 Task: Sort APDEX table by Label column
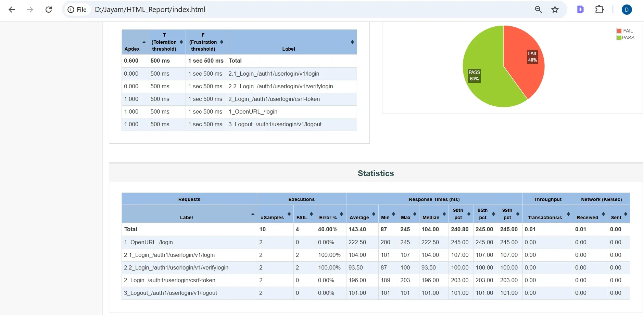pyautogui.click(x=291, y=42)
